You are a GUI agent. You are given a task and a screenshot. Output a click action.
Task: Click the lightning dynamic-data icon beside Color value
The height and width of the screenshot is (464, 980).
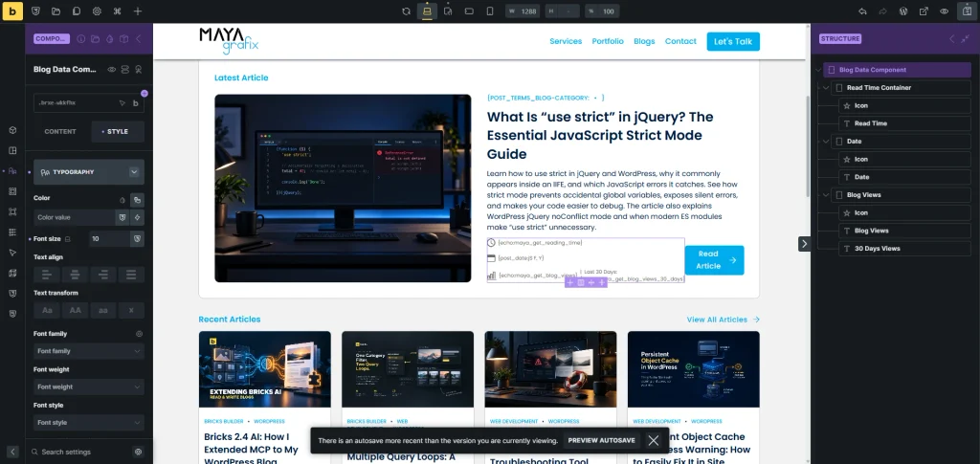[x=138, y=217]
